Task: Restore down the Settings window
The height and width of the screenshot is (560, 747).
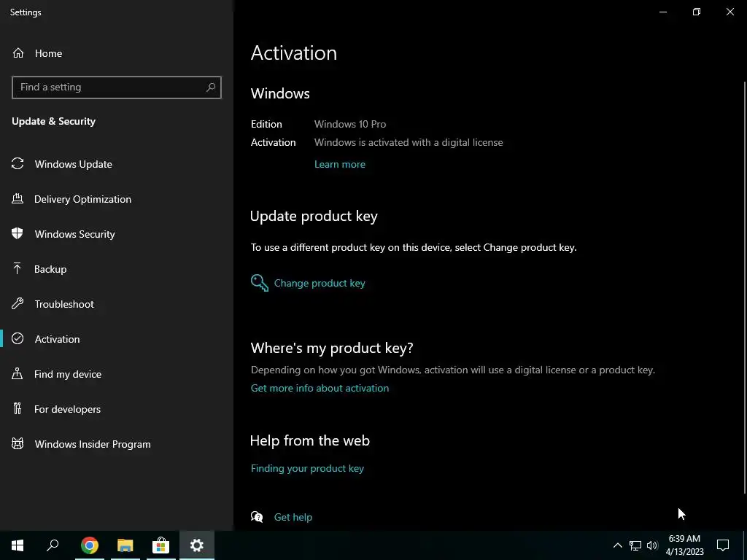Action: tap(697, 12)
